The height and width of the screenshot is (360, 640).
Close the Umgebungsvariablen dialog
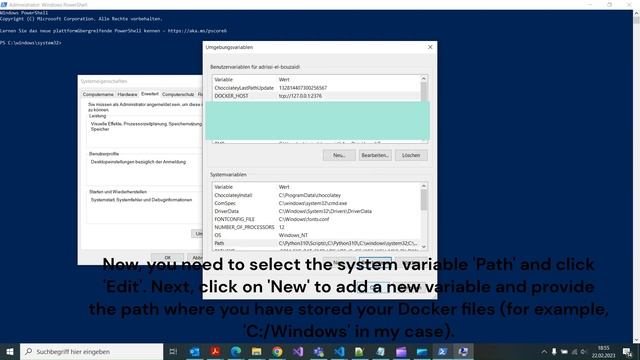(430, 47)
